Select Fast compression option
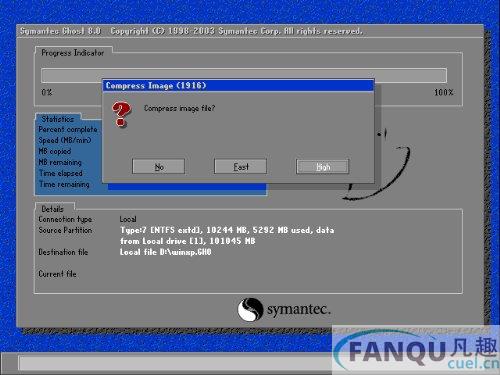Image resolution: width=500 pixels, height=375 pixels. (240, 166)
